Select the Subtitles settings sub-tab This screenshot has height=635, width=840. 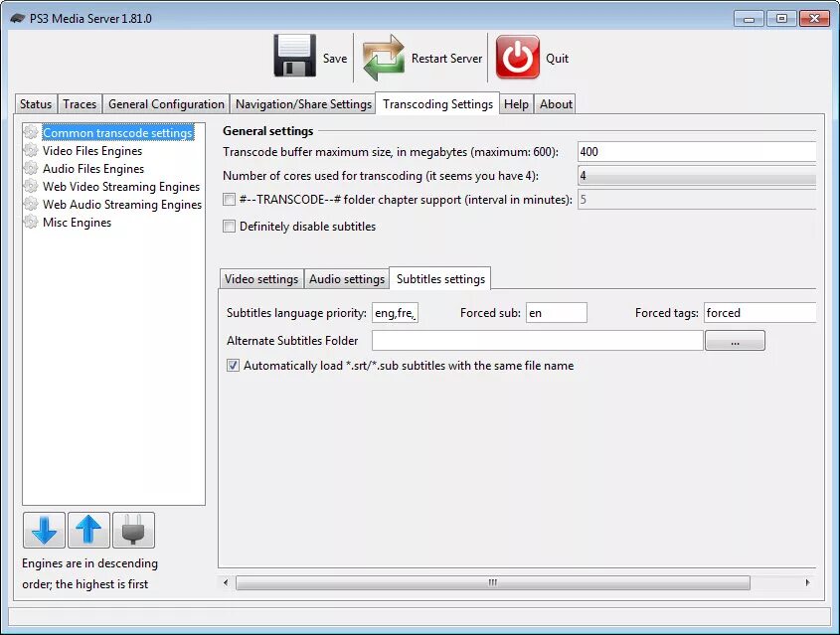point(440,279)
